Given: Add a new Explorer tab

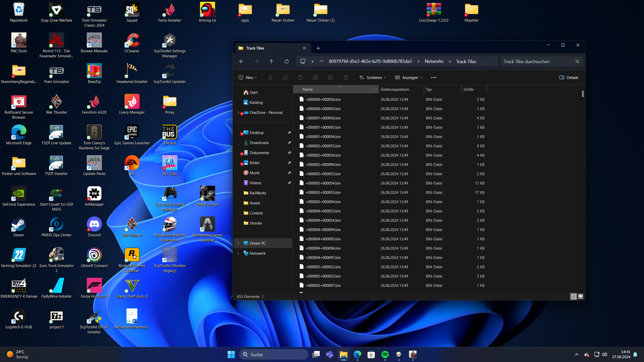Looking at the screenshot, I should [x=318, y=48].
